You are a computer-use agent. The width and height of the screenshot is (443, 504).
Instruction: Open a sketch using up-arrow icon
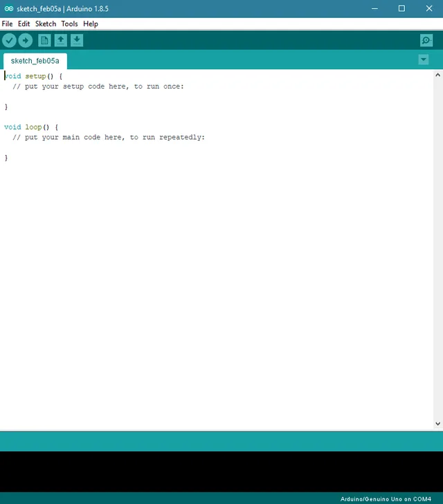coord(60,40)
